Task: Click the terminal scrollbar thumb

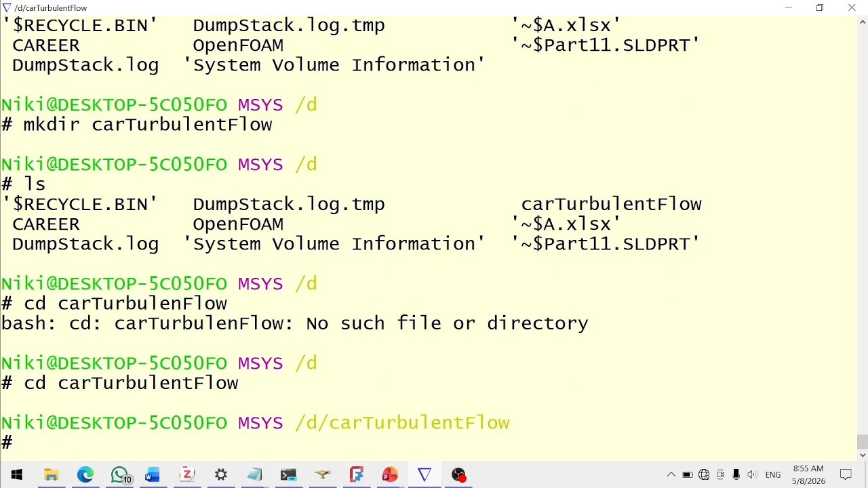Action: tap(863, 442)
